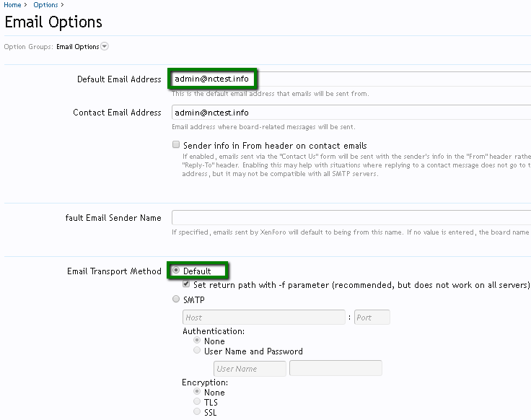Click the Default Email Sender Name field
This screenshot has height=420, width=531.
coord(351,217)
